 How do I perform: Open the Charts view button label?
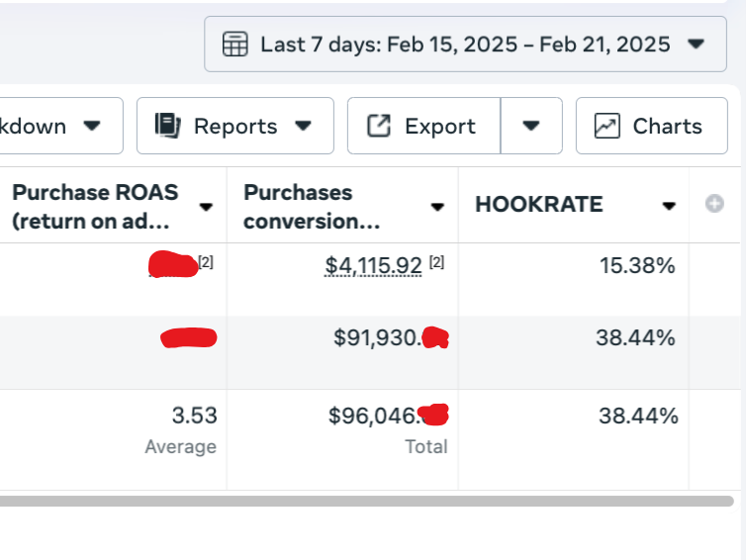coord(667,126)
